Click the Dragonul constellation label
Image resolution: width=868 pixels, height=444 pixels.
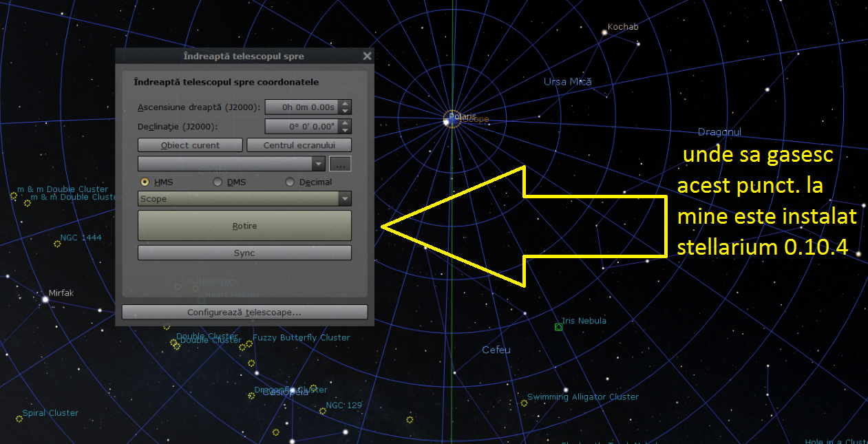click(x=719, y=132)
